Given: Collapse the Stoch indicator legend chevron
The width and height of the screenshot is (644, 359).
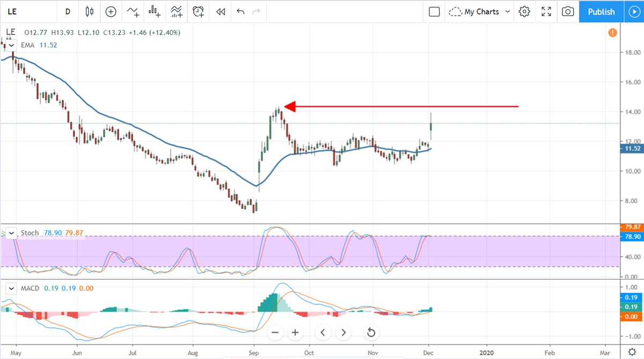Looking at the screenshot, I should pyautogui.click(x=11, y=233).
